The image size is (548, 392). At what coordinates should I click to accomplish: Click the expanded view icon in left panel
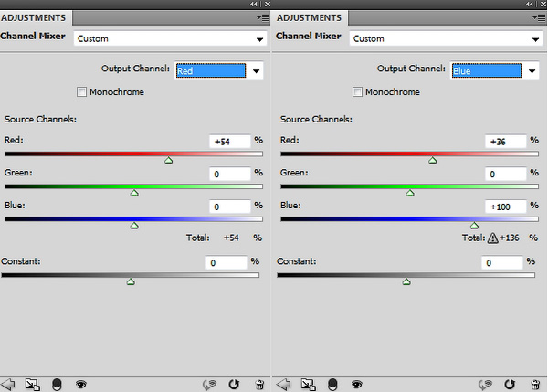click(33, 384)
